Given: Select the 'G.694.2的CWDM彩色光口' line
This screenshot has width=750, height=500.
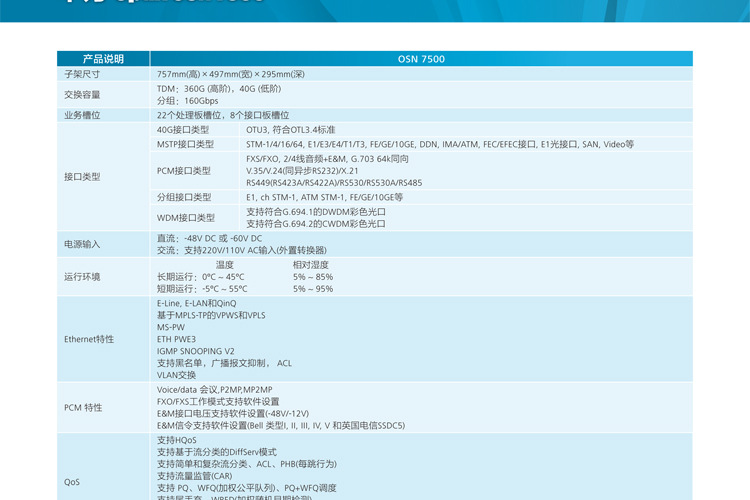Looking at the screenshot, I should (x=316, y=223).
